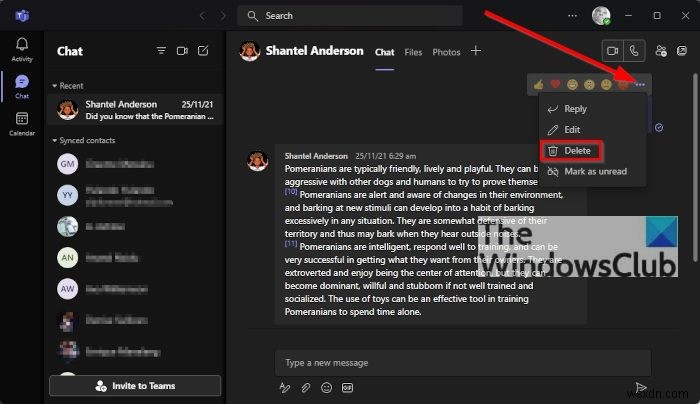Click the Search box

[x=350, y=16]
